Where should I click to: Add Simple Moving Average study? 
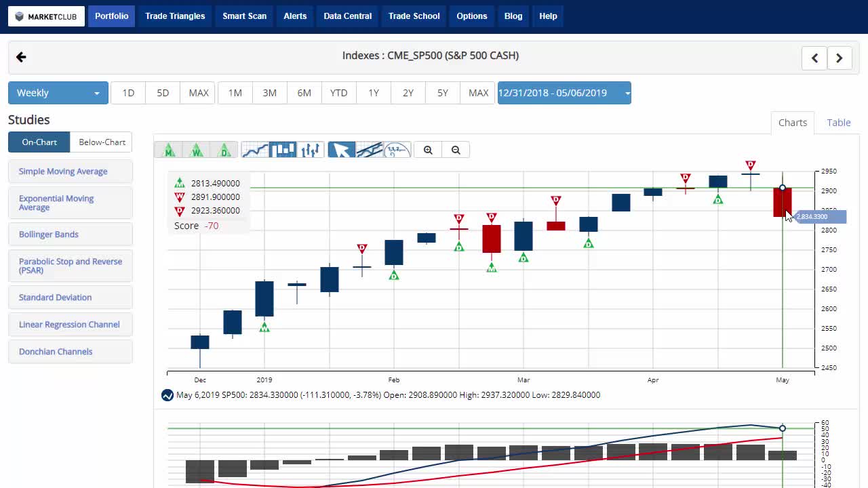pos(71,171)
